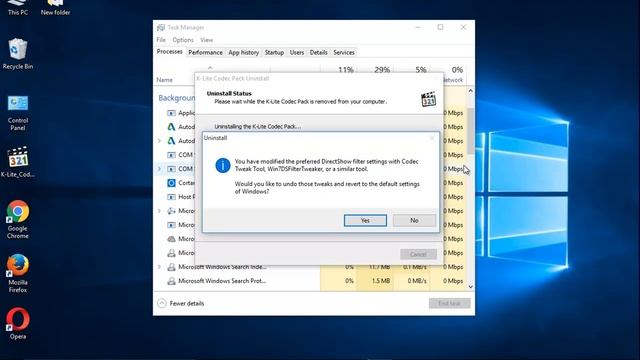The height and width of the screenshot is (360, 640).
Task: Select the K-Lite_Cod... installer desktop icon
Action: 18,162
